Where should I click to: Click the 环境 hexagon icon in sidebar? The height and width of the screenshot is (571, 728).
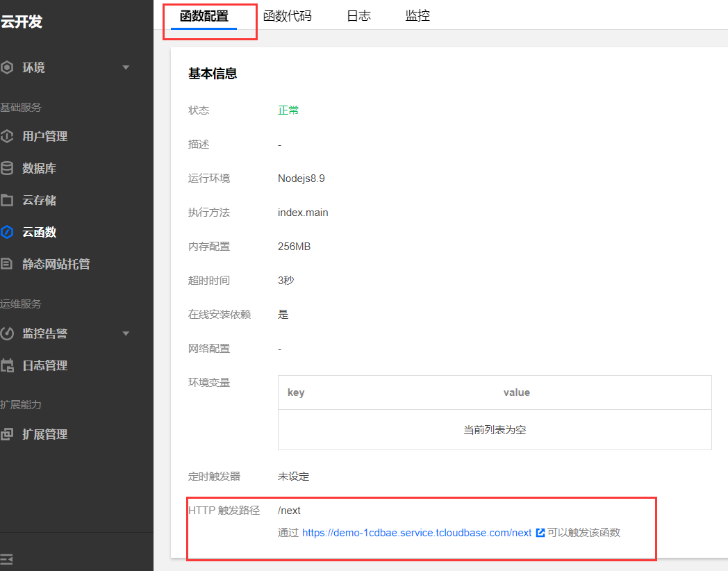pos(7,67)
